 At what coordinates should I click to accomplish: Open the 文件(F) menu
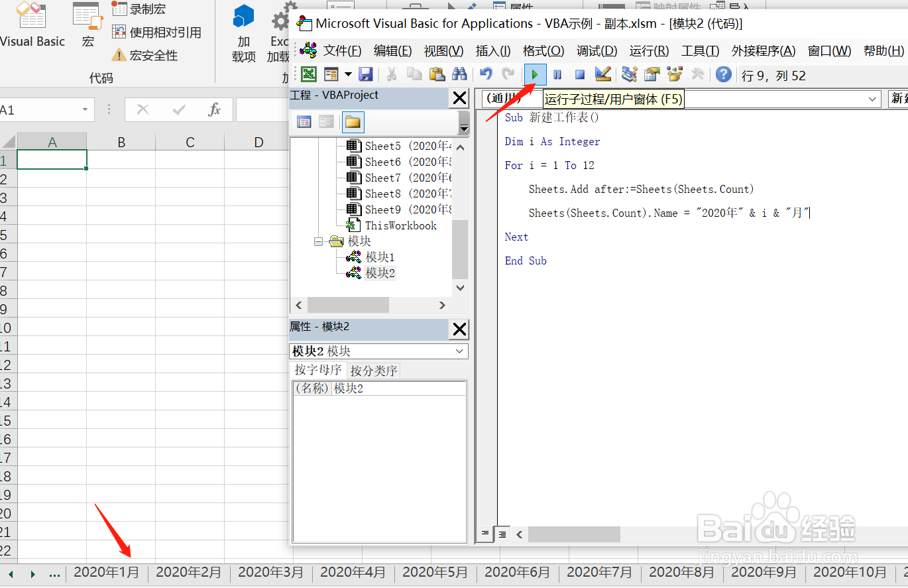[x=343, y=51]
